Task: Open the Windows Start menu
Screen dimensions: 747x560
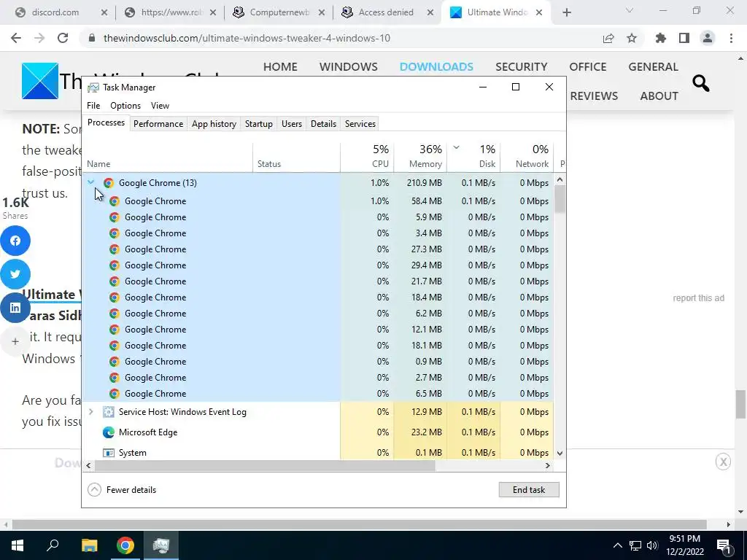Action: (18, 545)
